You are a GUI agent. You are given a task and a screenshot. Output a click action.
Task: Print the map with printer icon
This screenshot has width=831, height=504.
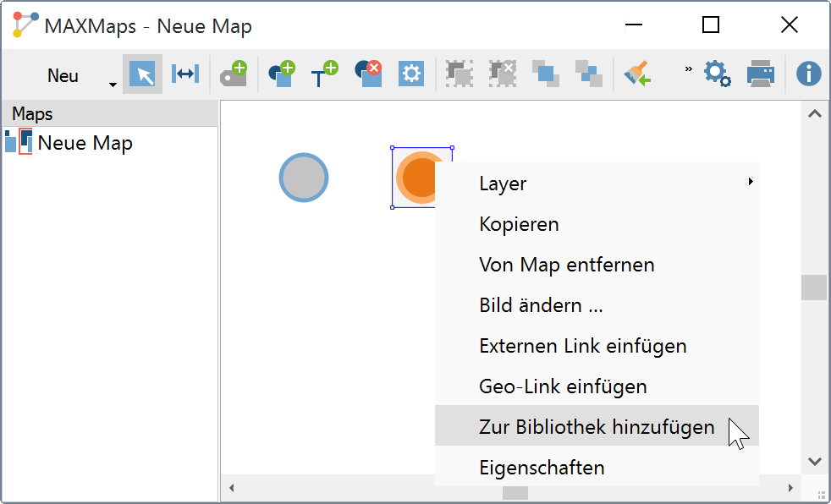click(761, 74)
